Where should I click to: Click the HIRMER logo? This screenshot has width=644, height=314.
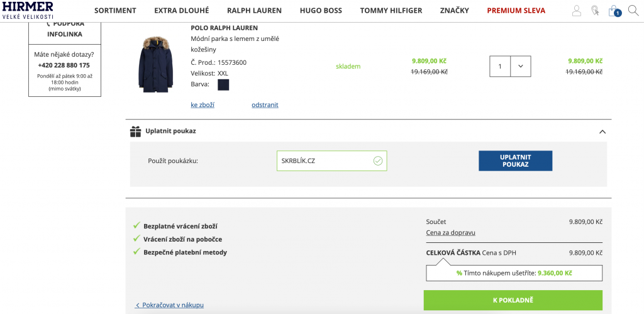click(28, 10)
